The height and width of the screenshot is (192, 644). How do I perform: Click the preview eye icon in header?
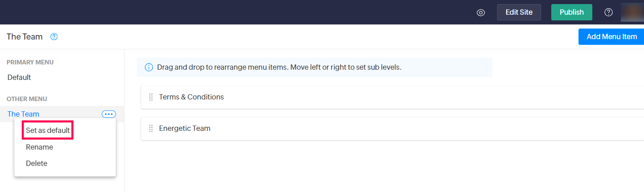pyautogui.click(x=481, y=13)
